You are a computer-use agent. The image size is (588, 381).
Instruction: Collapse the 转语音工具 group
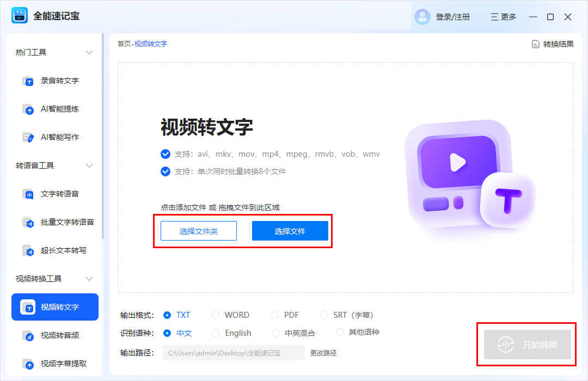tap(89, 165)
